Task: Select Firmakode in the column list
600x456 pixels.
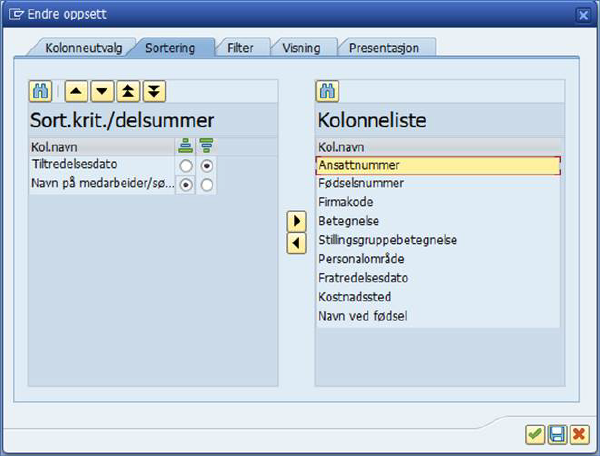Action: click(x=438, y=202)
